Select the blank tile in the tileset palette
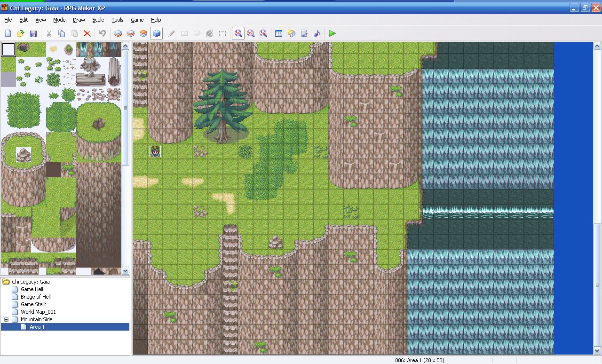602x364 pixels. click(x=8, y=49)
